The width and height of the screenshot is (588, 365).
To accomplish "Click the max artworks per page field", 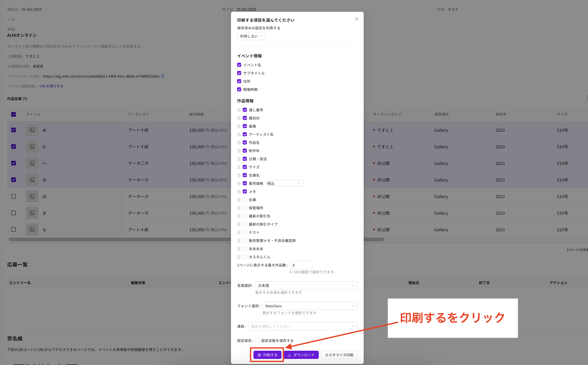I will pos(301,265).
